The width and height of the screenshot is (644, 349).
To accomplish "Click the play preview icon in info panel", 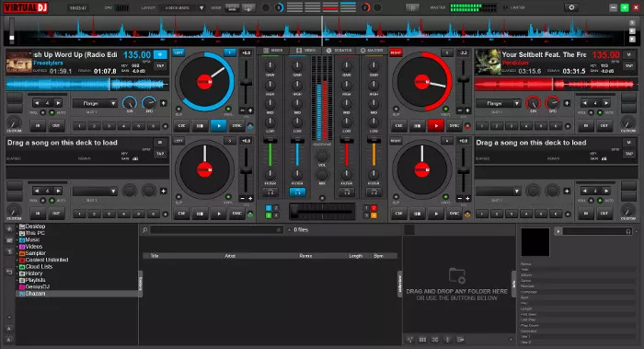I will coord(558,231).
